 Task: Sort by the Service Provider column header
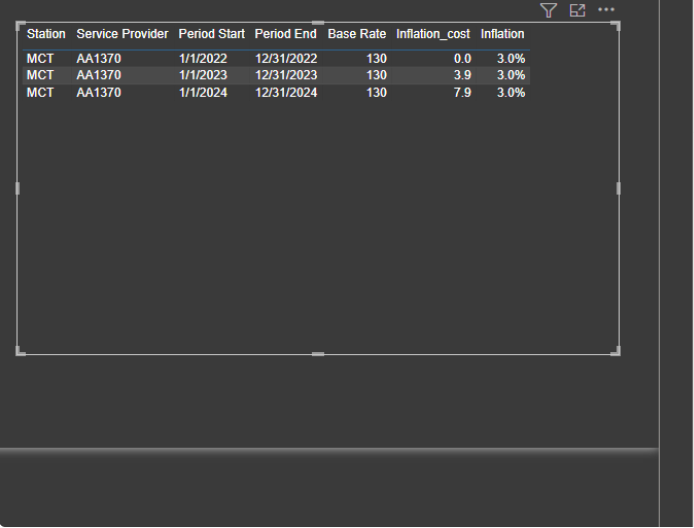tap(122, 34)
